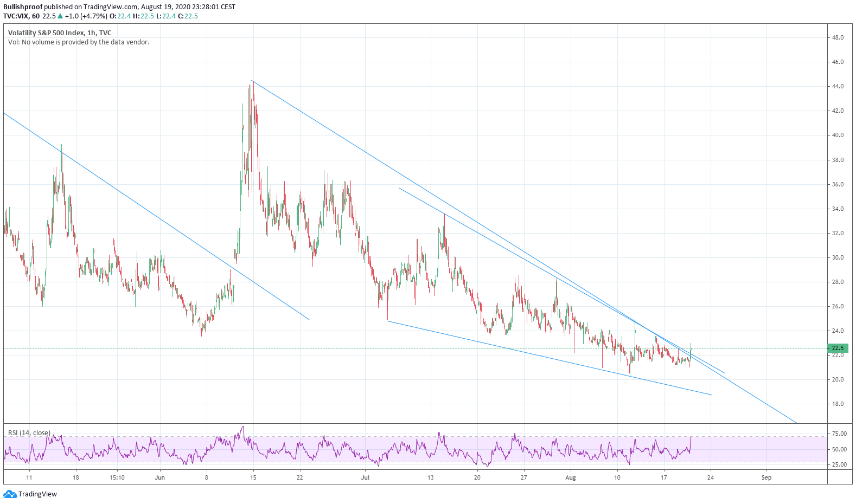The image size is (856, 504).
Task: Select the RSI (14, close) indicator label
Action: pos(29,433)
